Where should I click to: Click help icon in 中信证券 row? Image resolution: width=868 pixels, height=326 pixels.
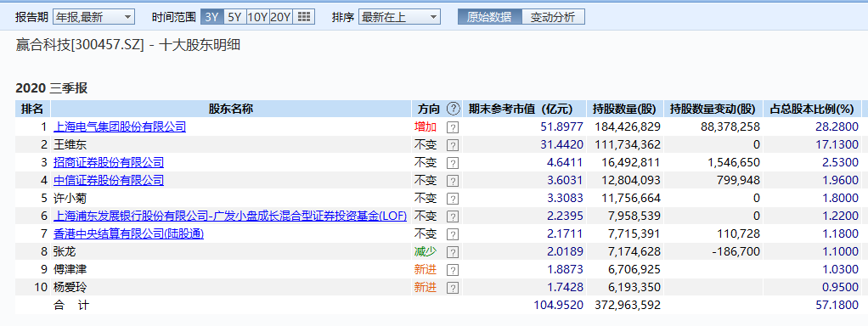point(453,181)
